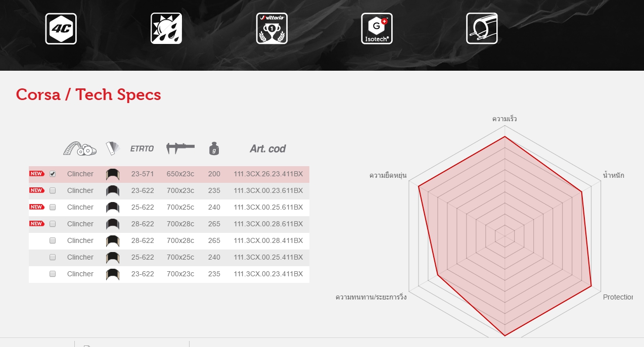Select the size value 650x23c
This screenshot has height=347, width=644.
(180, 174)
